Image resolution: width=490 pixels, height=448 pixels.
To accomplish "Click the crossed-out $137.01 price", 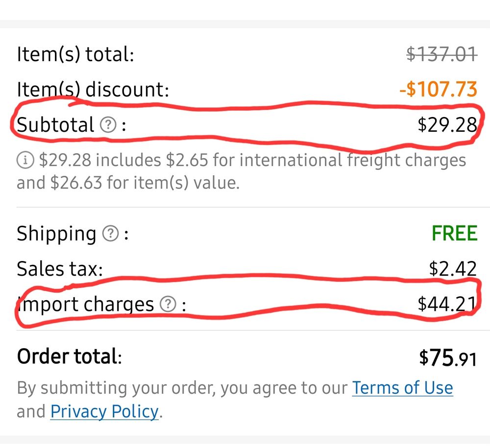I will point(441,54).
